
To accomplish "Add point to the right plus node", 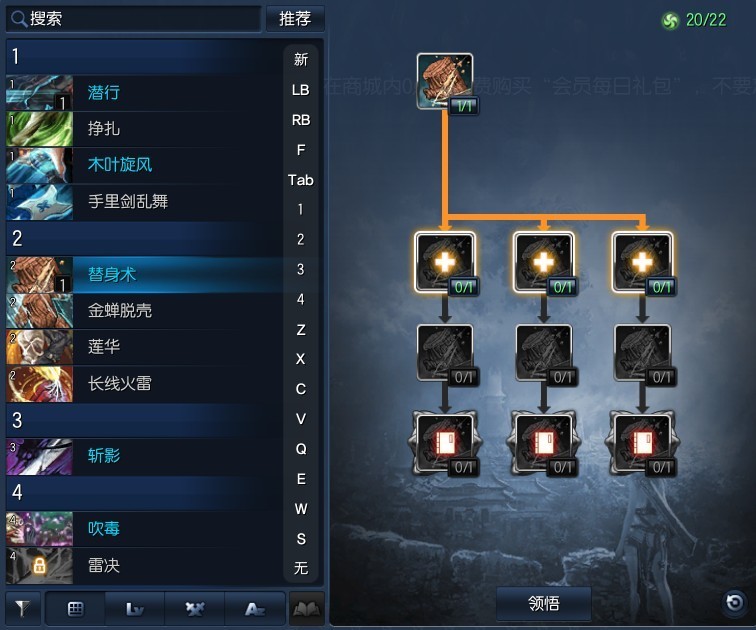I will tap(642, 263).
